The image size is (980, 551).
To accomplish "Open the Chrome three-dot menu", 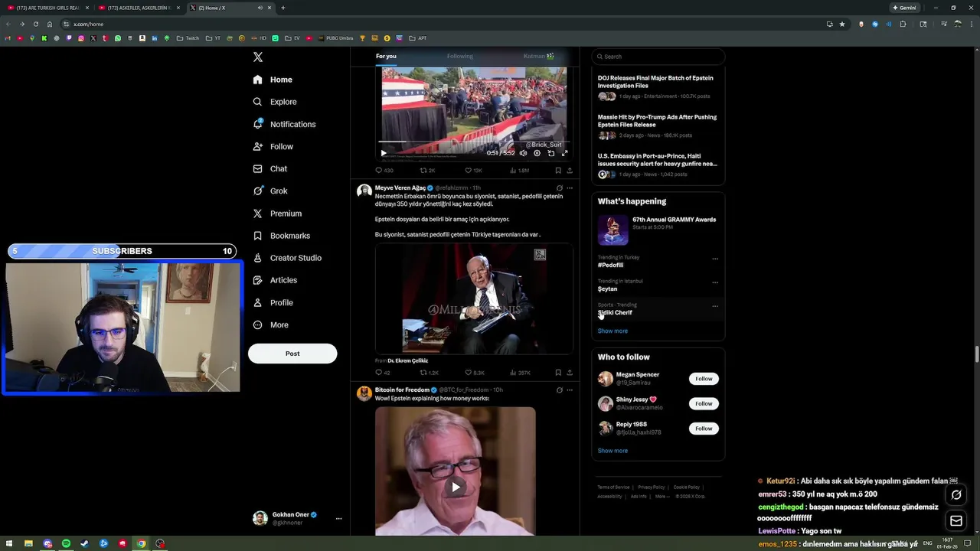I will coord(972,24).
